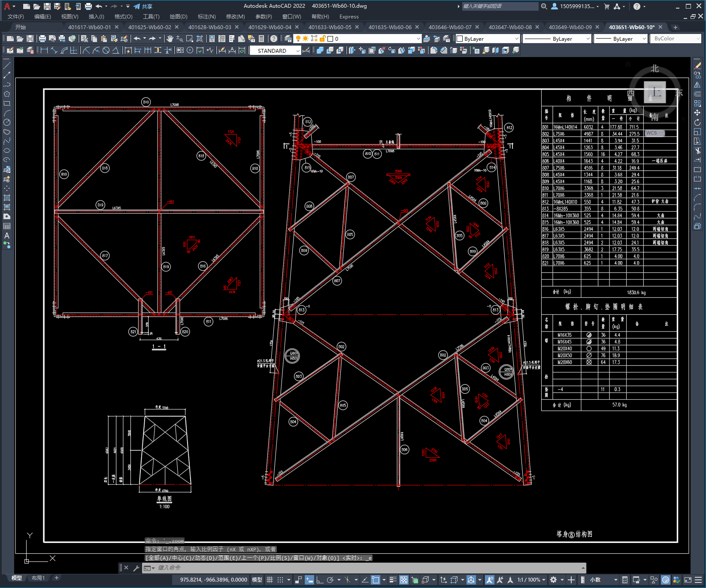The height and width of the screenshot is (588, 706).
Task: Click the WCS label under the ViewCube
Action: 654,133
